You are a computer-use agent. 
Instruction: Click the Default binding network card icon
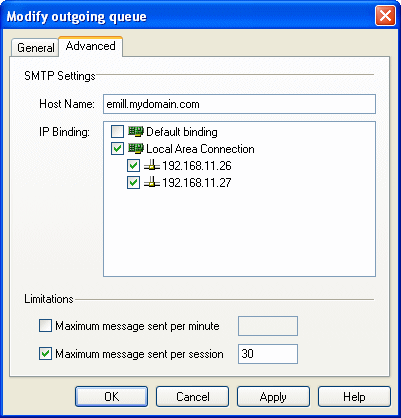tap(136, 132)
